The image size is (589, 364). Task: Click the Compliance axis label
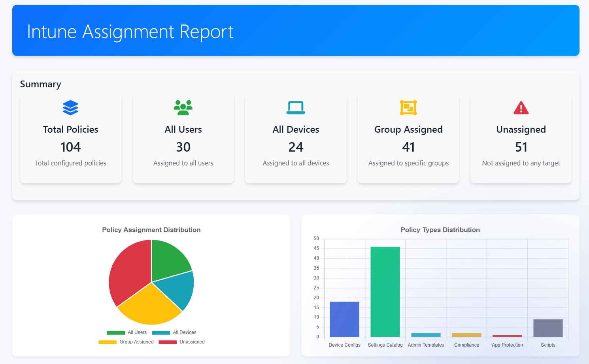[x=466, y=345]
